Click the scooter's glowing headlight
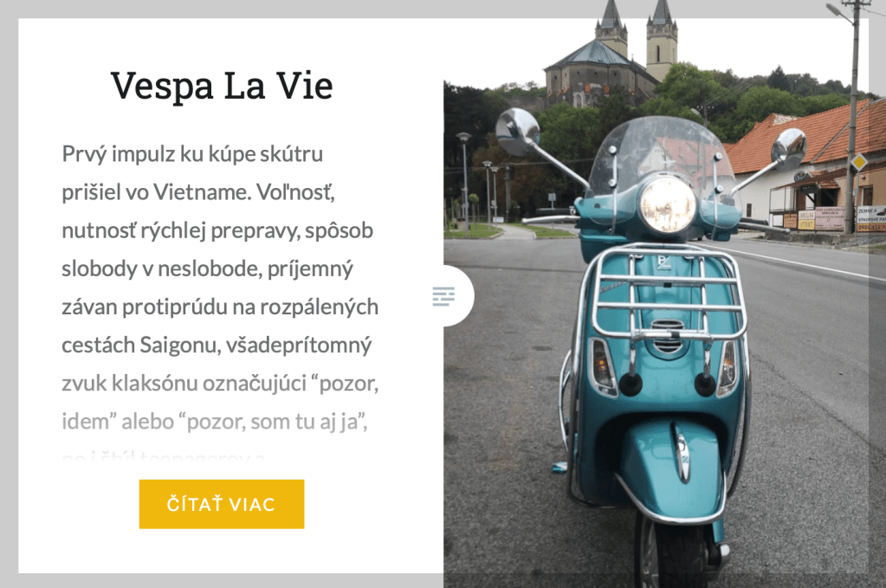Image resolution: width=886 pixels, height=588 pixels. [668, 204]
